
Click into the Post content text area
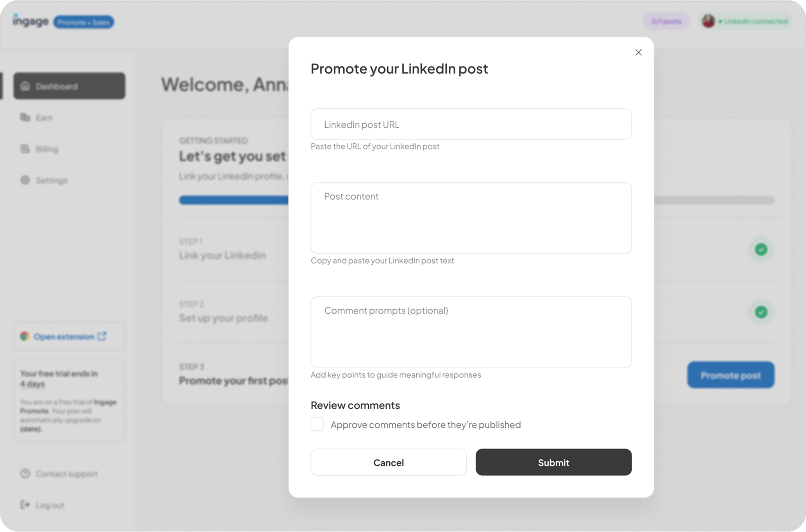[471, 218]
